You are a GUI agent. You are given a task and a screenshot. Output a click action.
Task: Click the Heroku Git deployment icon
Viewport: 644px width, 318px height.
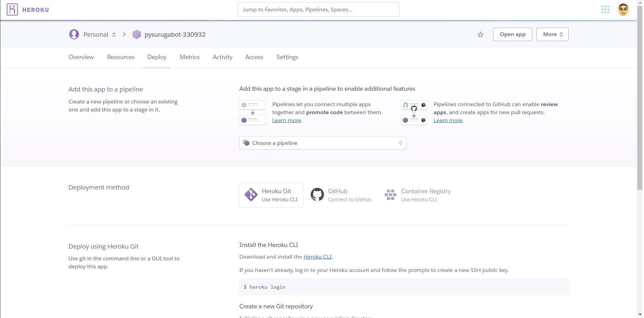click(251, 195)
